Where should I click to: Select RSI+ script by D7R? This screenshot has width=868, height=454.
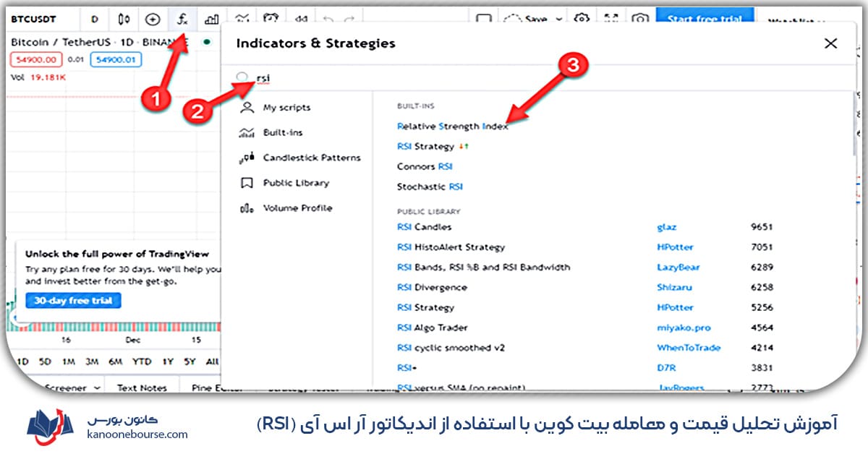(x=406, y=368)
